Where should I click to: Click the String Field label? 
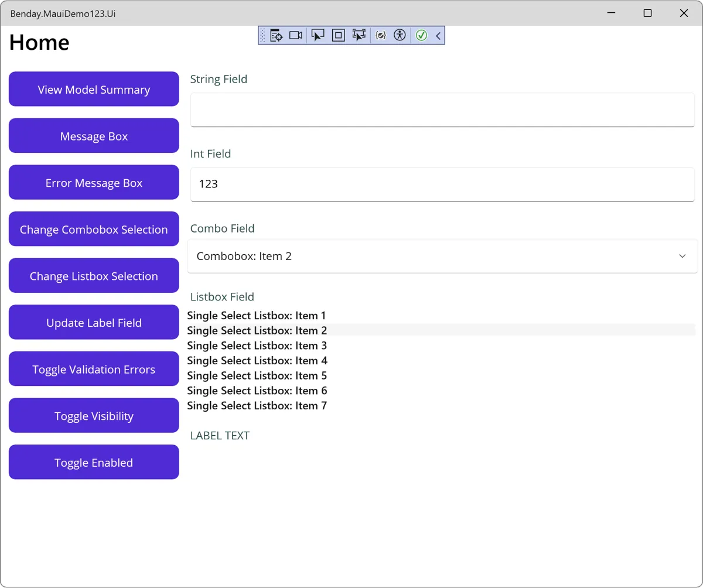click(x=219, y=79)
